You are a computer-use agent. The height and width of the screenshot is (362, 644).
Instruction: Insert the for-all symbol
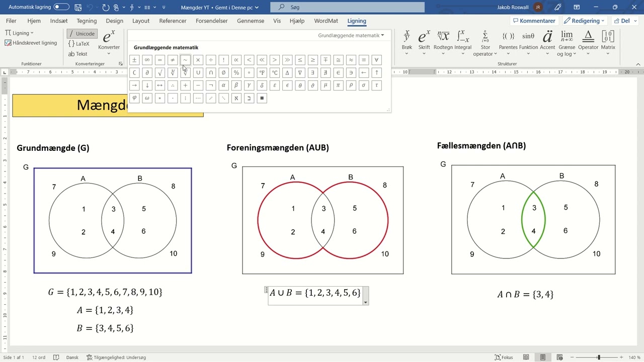point(376,60)
